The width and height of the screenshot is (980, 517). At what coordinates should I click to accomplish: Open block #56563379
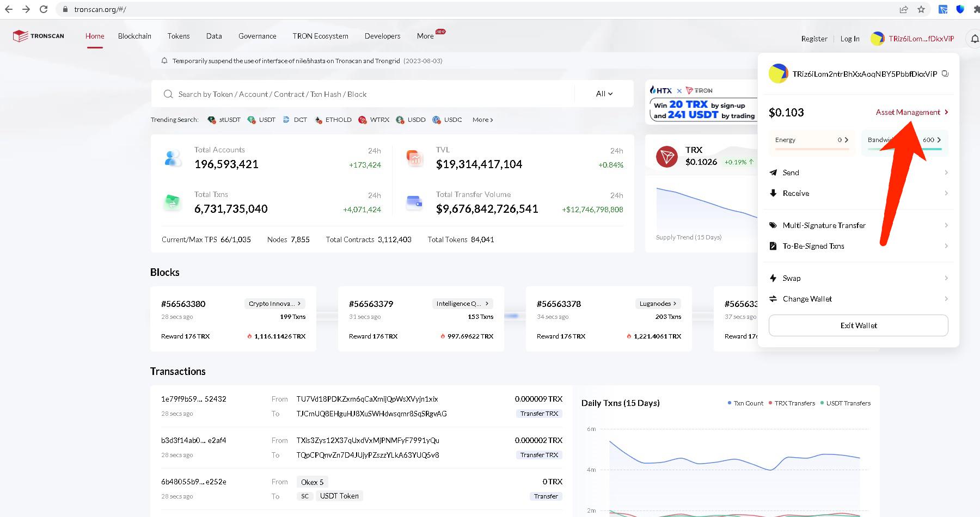371,304
